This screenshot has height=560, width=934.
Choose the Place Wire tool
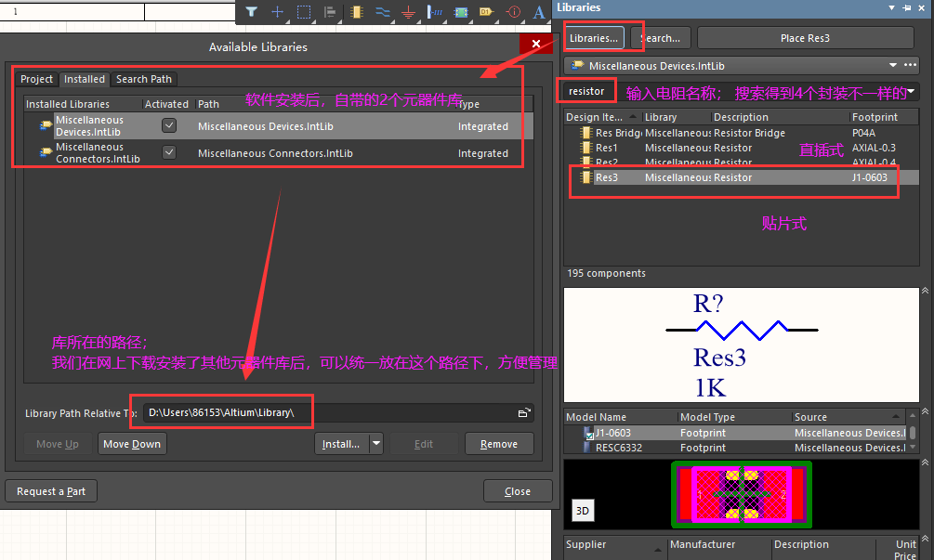click(382, 13)
